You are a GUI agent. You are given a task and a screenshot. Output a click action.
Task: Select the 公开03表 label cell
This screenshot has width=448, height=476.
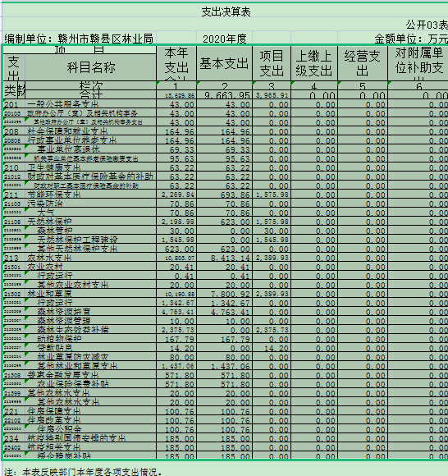(427, 25)
